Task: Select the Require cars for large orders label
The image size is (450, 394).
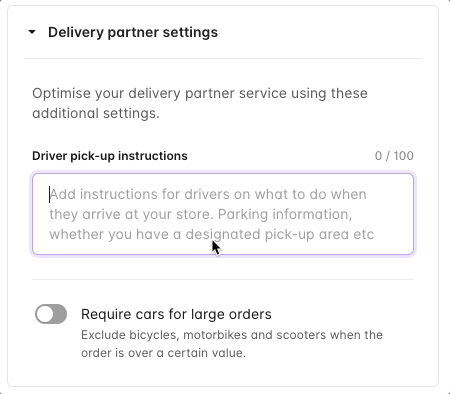Action: [176, 314]
